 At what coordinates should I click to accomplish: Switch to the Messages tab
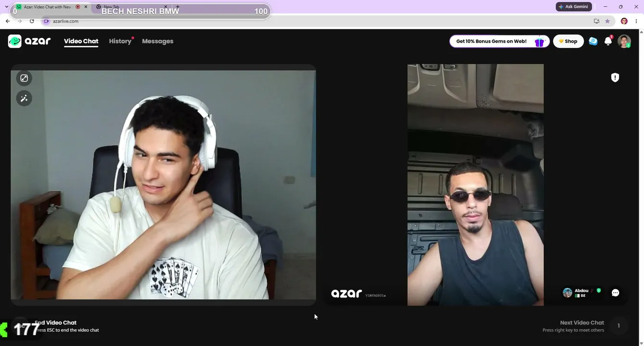tap(157, 41)
